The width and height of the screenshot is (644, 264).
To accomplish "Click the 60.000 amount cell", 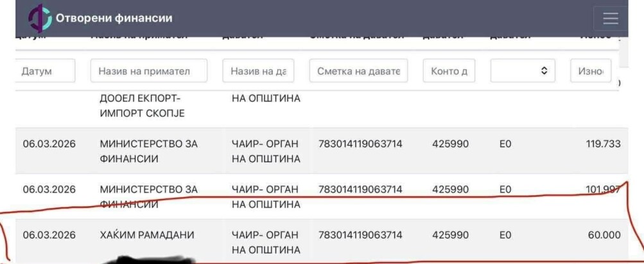I will pyautogui.click(x=604, y=235).
